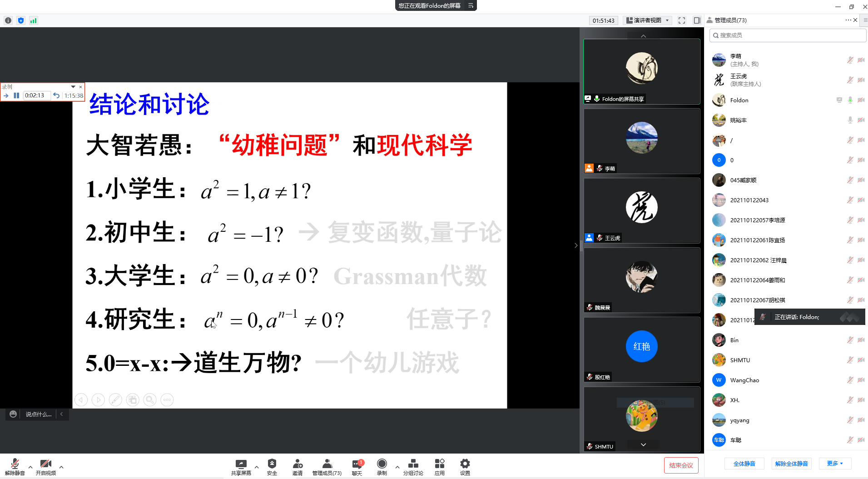Click the 结束会议 end meeting button
Image resolution: width=868 pixels, height=479 pixels.
(681, 465)
